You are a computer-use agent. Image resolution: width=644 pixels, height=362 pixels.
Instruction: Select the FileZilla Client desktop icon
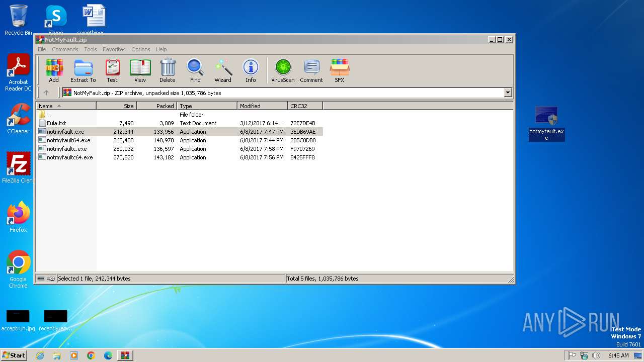[x=18, y=168]
